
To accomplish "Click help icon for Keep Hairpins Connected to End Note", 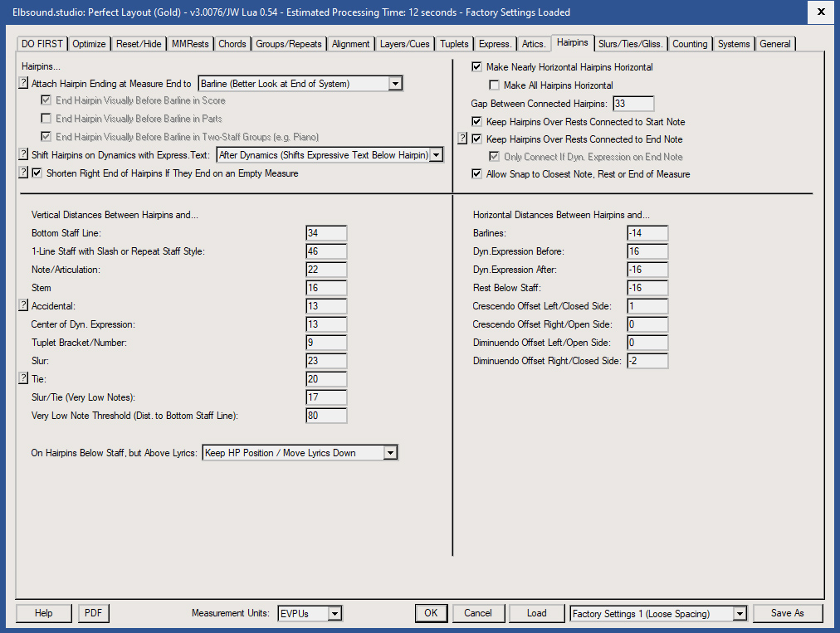I will [463, 139].
